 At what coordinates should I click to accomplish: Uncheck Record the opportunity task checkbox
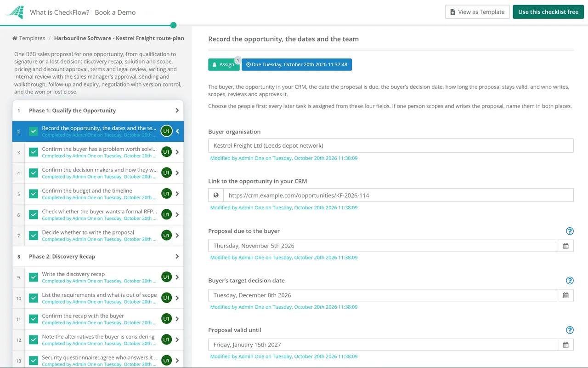coord(34,132)
